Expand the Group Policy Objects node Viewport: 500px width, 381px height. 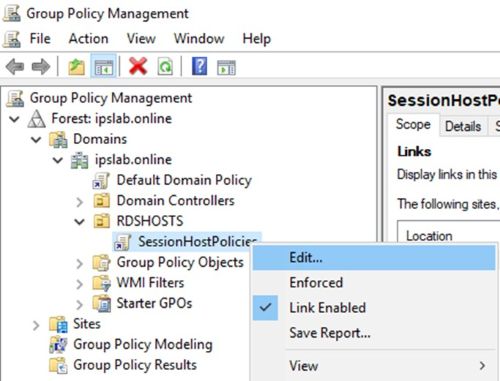pos(79,263)
